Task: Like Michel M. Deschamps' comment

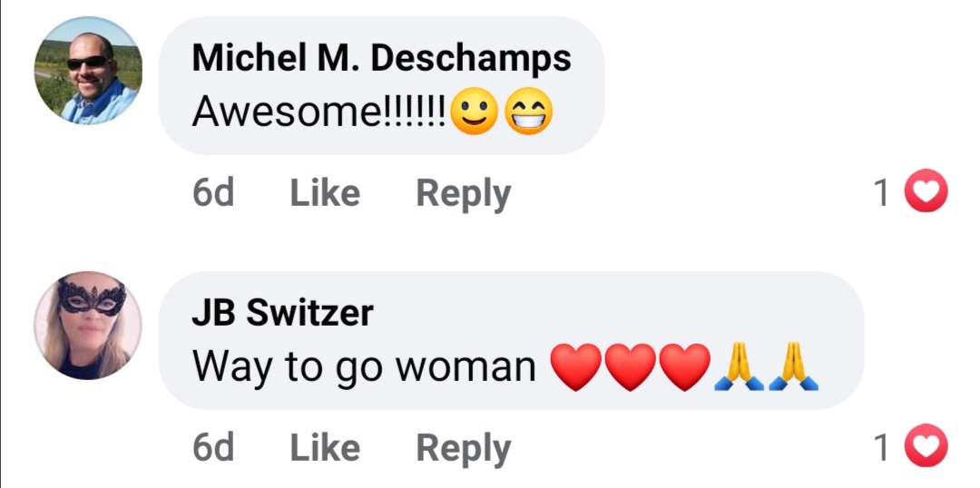Action: pos(324,193)
